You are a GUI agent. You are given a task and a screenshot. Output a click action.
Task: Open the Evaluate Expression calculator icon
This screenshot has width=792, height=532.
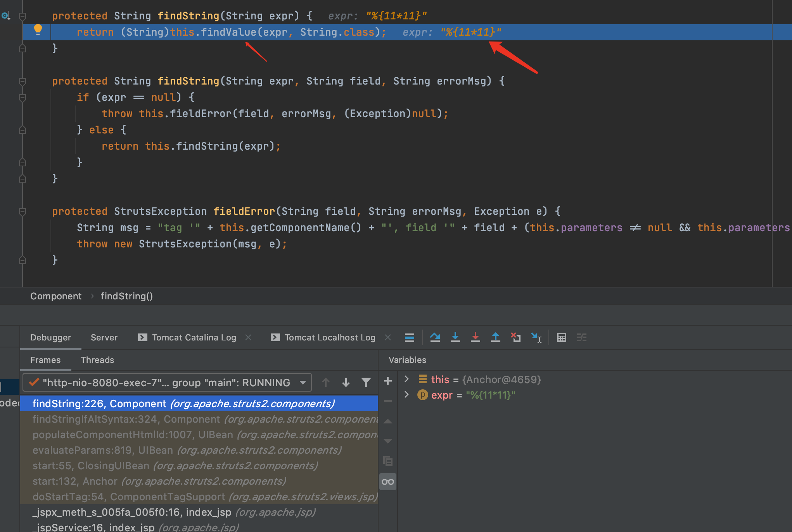coord(561,337)
